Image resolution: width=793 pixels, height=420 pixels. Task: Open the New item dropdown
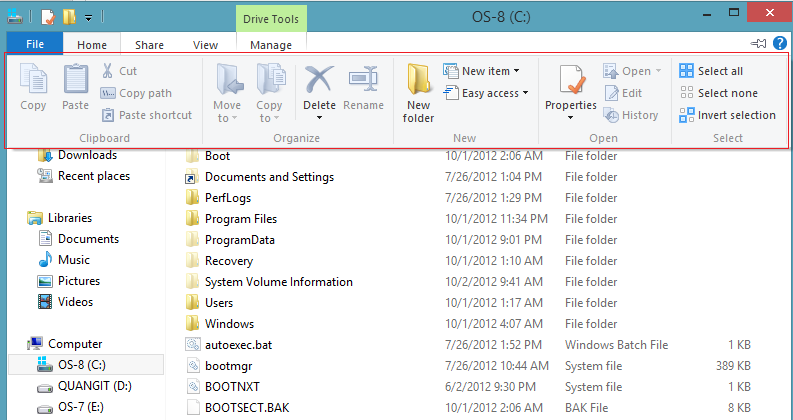tap(481, 71)
